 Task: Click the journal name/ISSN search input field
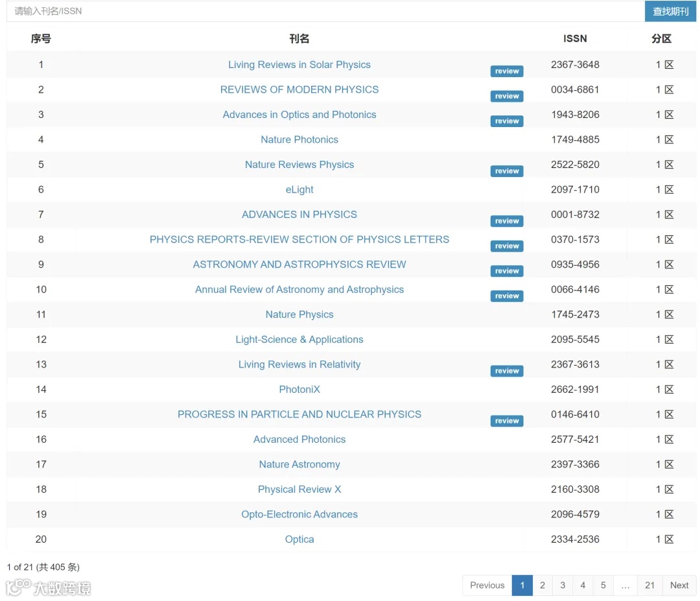tap(325, 11)
